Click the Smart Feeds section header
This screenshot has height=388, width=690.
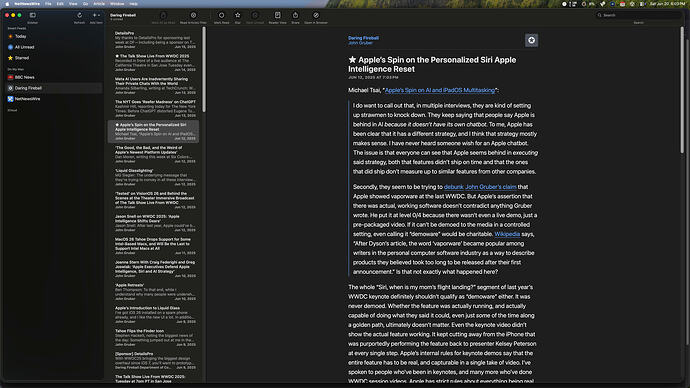(17, 28)
